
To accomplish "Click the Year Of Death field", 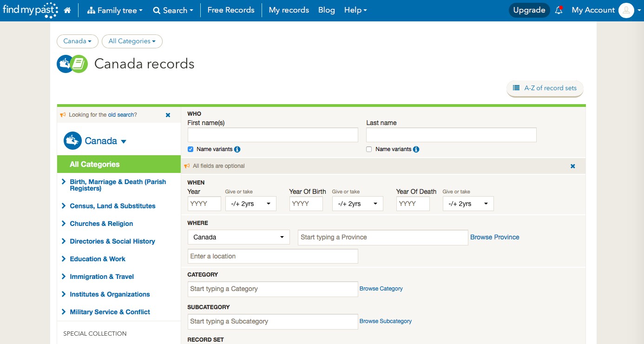I will (413, 204).
